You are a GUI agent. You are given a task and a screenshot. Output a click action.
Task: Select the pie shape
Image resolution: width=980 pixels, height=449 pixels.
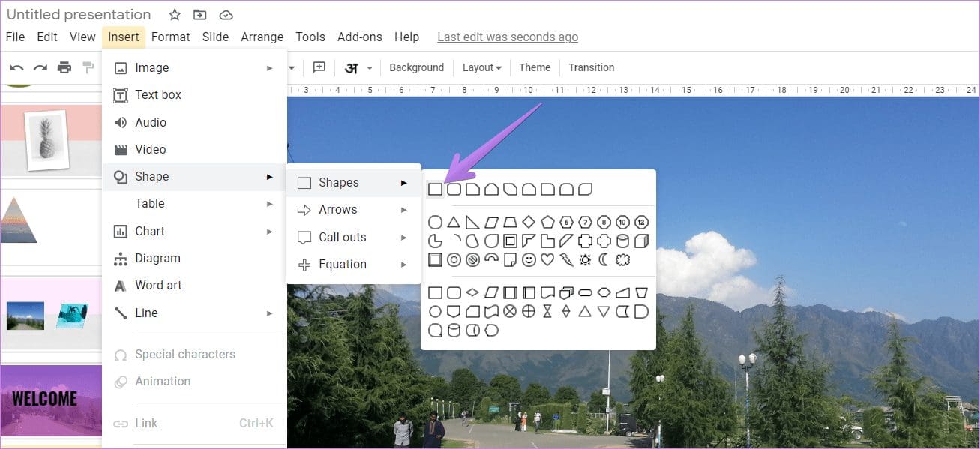click(435, 241)
